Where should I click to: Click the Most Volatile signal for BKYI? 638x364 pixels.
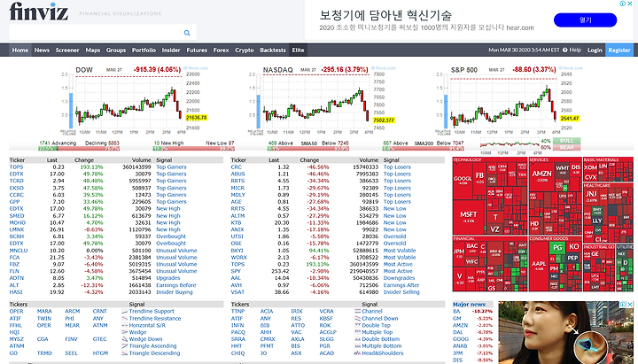click(x=400, y=251)
